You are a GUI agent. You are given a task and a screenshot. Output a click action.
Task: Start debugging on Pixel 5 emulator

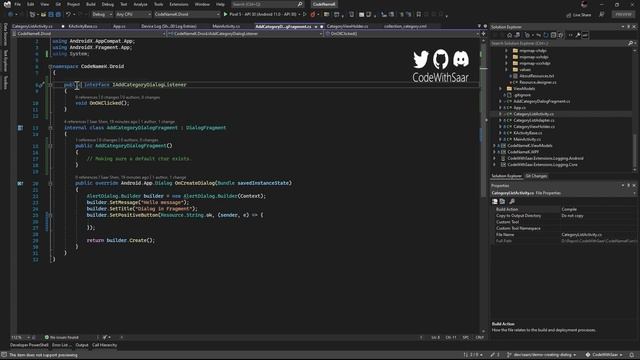261,14
